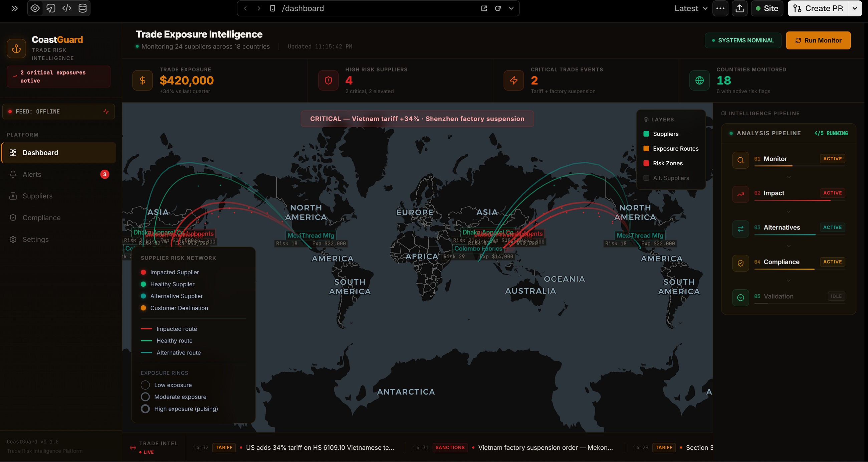Viewport: 868px width, 462px height.
Task: Expand chevron below Impact stage
Action: [x=789, y=212]
